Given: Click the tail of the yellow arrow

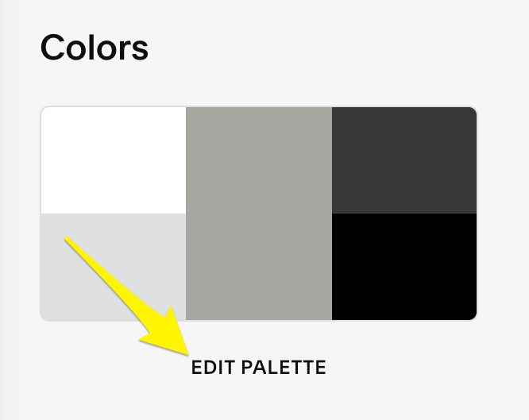Looking at the screenshot, I should click(x=68, y=239).
